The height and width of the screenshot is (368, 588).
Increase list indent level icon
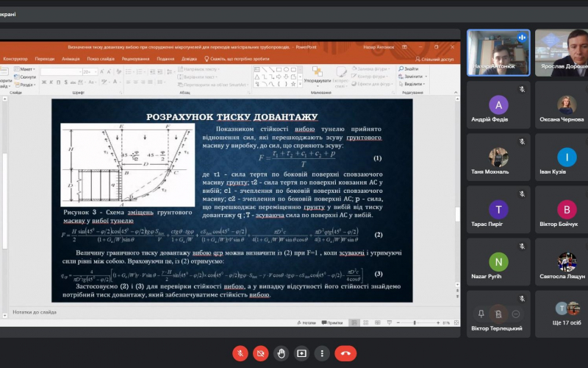(160, 71)
